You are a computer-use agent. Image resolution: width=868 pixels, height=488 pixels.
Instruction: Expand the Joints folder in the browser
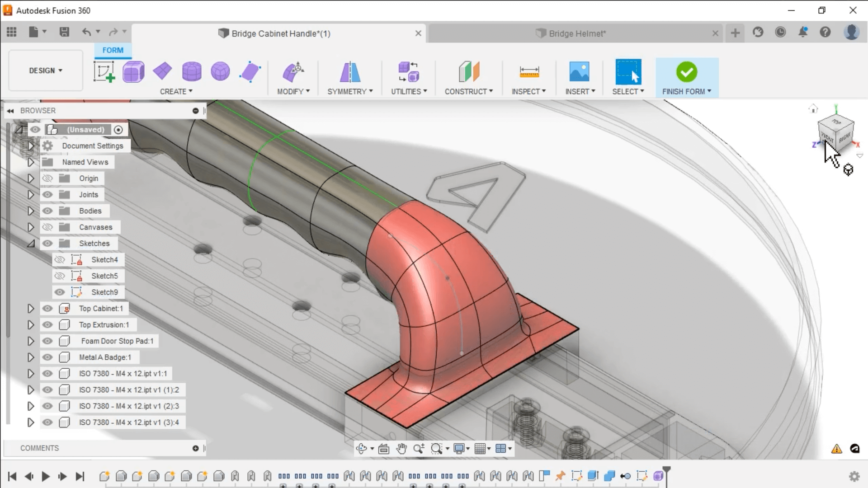pyautogui.click(x=30, y=194)
